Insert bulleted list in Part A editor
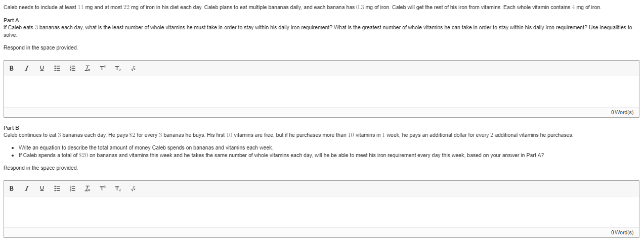Screen dimensions: 644x248 point(57,68)
